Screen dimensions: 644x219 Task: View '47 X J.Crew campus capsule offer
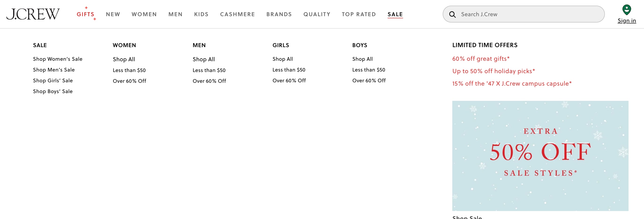pyautogui.click(x=512, y=83)
